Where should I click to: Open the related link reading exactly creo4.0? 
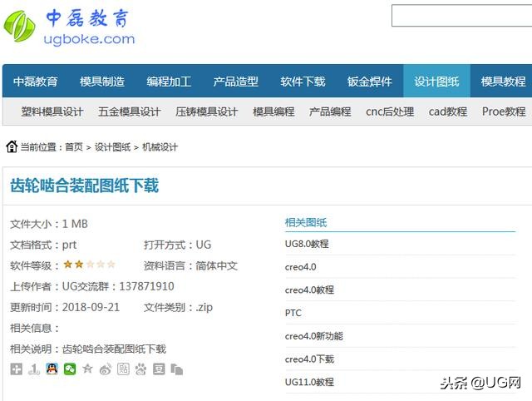(301, 267)
